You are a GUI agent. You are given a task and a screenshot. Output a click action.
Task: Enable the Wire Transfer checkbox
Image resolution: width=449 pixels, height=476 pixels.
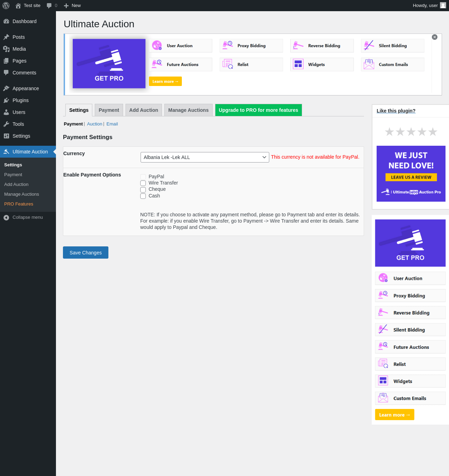click(x=143, y=183)
